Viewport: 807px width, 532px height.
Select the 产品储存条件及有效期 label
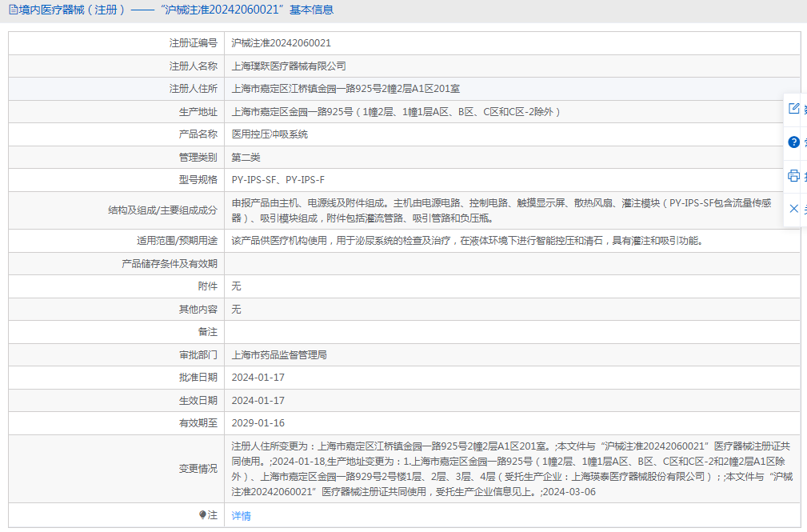click(170, 264)
